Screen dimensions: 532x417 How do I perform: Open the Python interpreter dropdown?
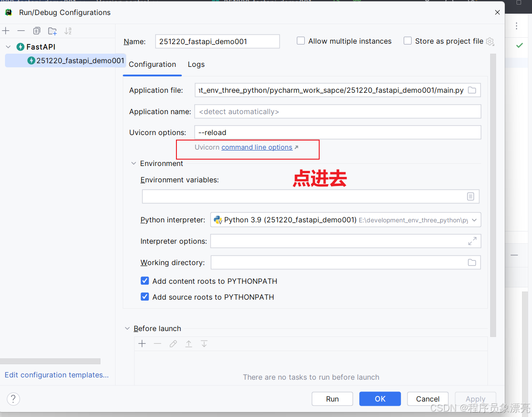click(474, 220)
